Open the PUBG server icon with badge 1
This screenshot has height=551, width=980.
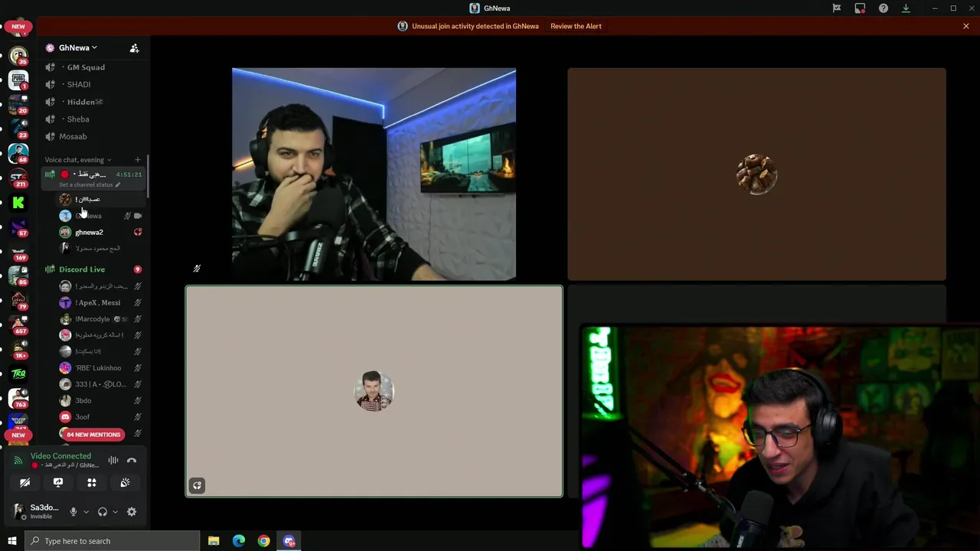pyautogui.click(x=18, y=80)
